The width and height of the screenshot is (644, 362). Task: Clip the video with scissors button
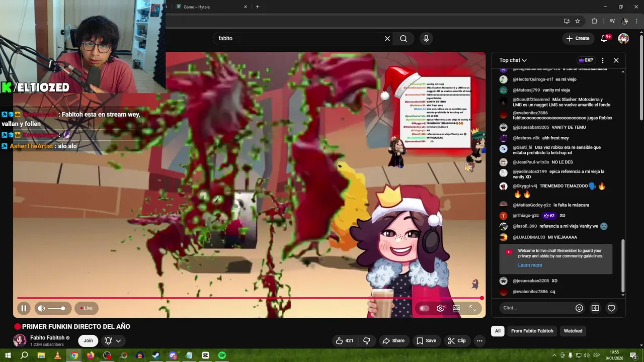pyautogui.click(x=456, y=340)
